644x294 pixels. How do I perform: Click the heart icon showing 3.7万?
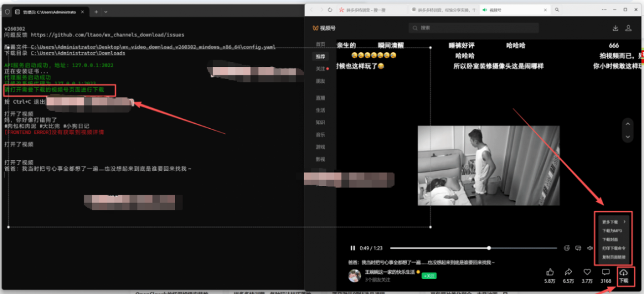pos(587,272)
